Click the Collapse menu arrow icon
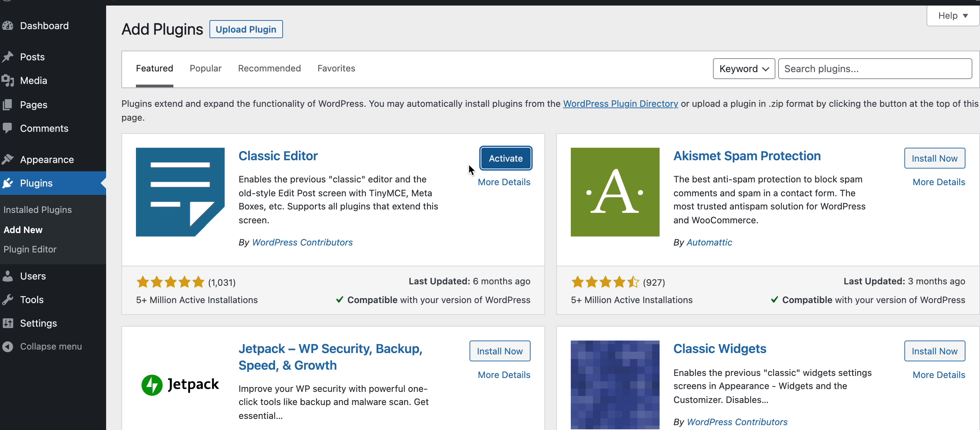The width and height of the screenshot is (980, 430). click(x=8, y=346)
